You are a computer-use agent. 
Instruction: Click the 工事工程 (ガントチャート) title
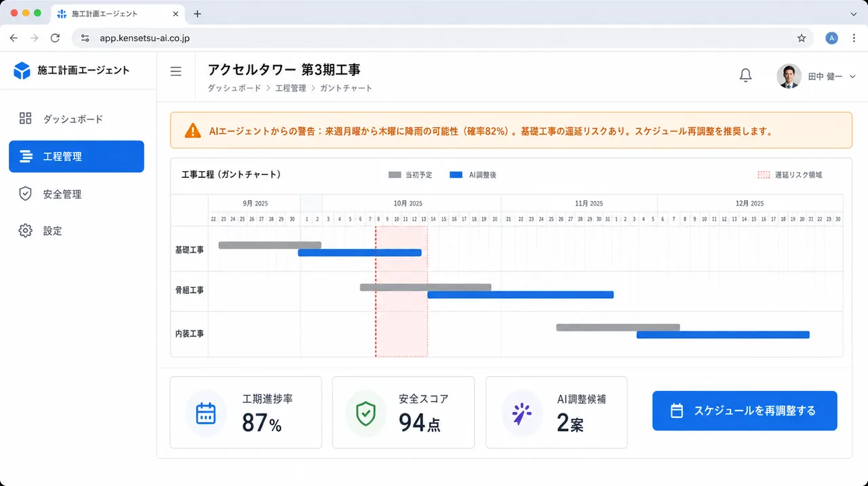[x=231, y=174]
